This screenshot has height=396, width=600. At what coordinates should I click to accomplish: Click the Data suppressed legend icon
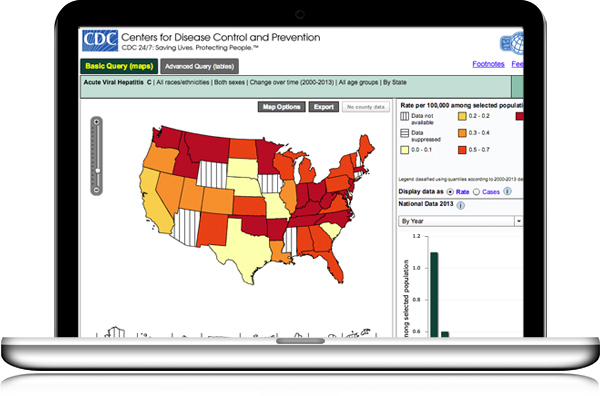pos(404,133)
